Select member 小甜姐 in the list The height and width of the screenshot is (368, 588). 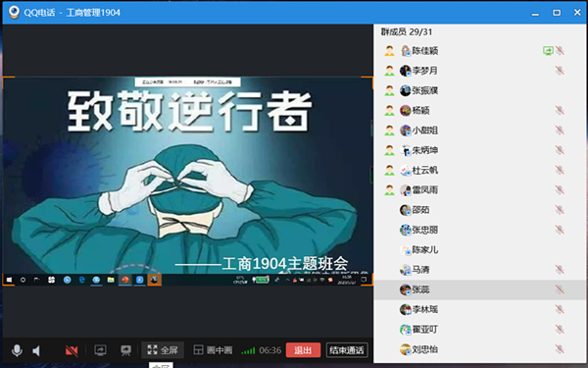pyautogui.click(x=480, y=131)
